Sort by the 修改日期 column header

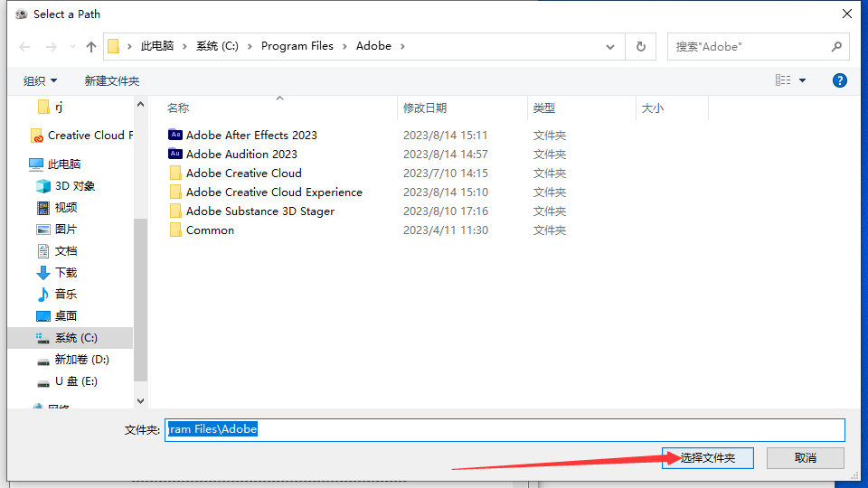pyautogui.click(x=425, y=108)
